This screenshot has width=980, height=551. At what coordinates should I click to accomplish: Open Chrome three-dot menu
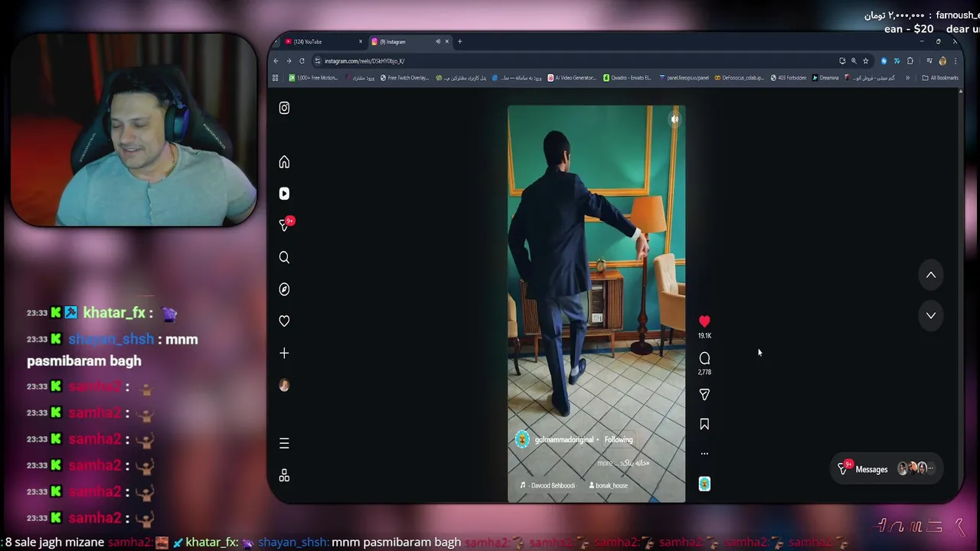955,61
